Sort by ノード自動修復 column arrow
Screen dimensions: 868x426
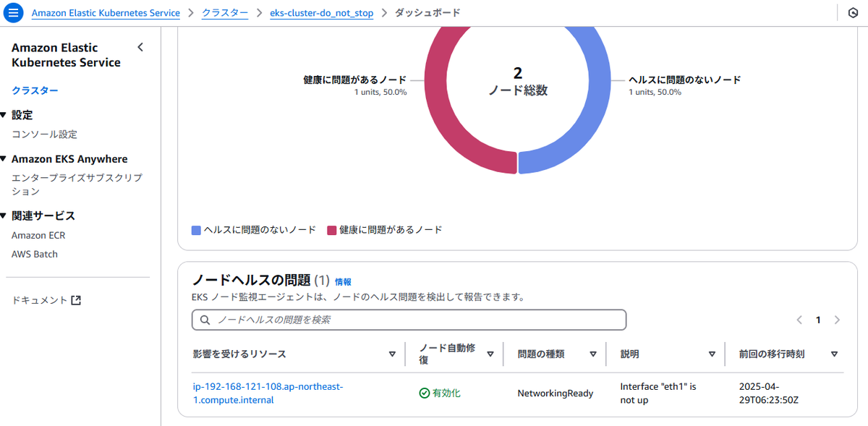(490, 354)
